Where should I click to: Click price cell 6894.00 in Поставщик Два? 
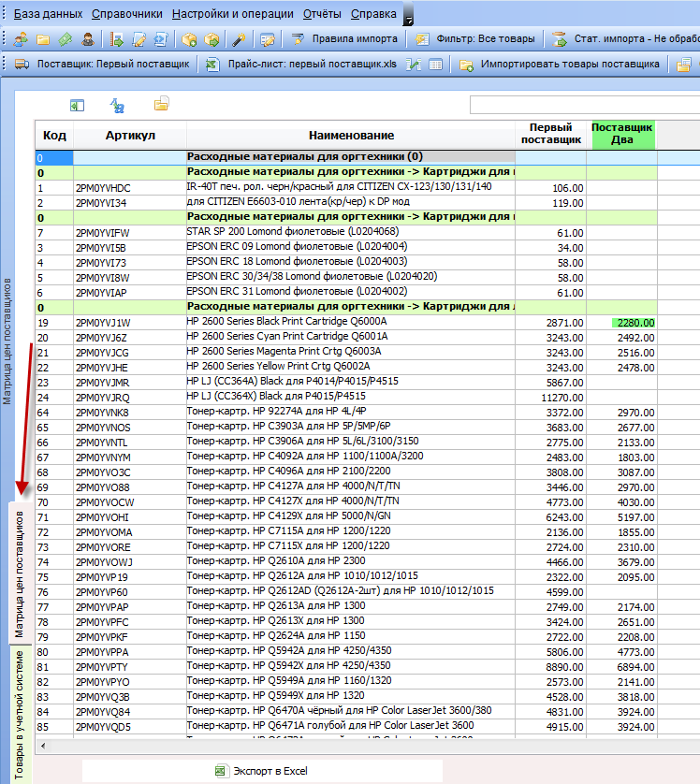point(622,667)
